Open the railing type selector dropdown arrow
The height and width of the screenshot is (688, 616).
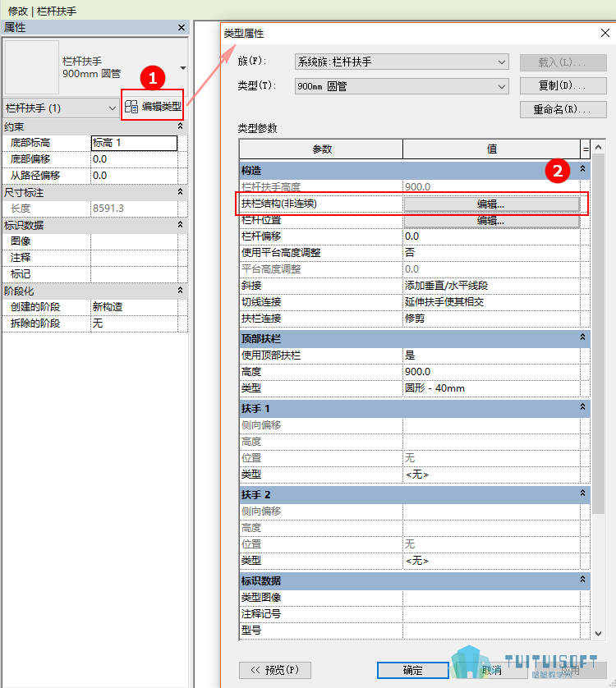(x=183, y=68)
